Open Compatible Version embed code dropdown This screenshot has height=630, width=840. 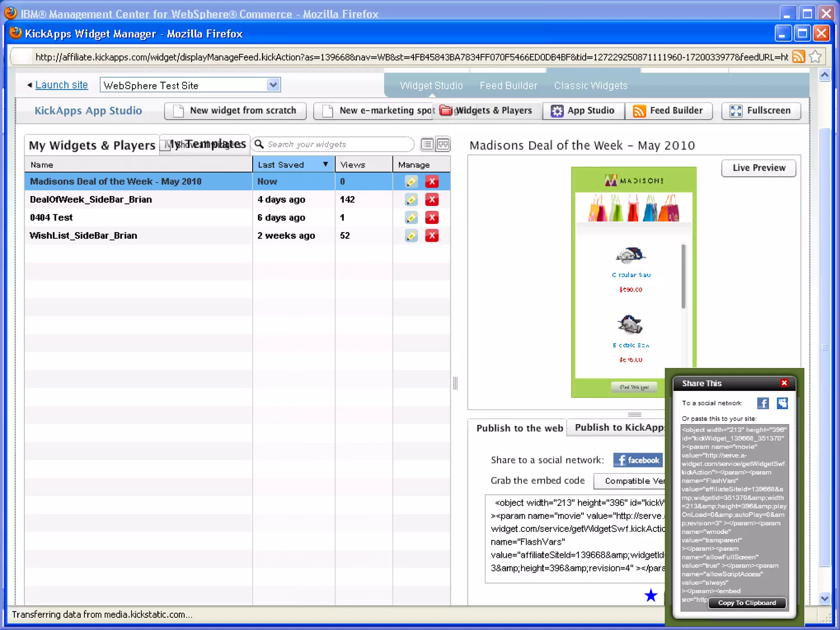coord(629,481)
